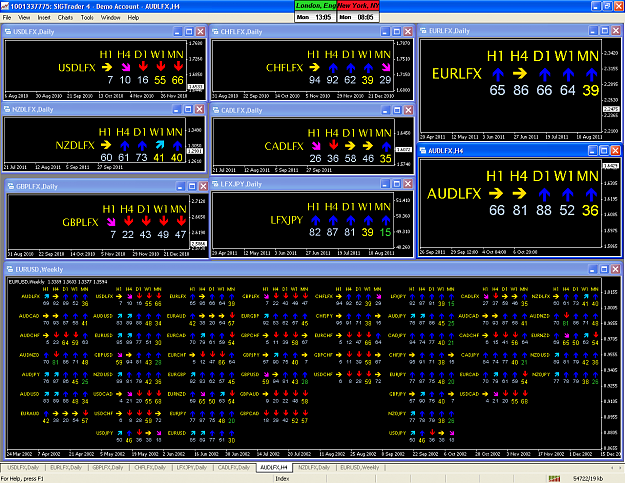
Task: Click the 'Index' status bar field
Action: (x=282, y=479)
